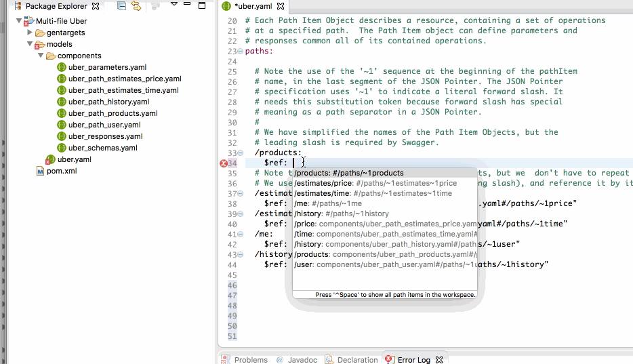Click the Problems tab icon

[x=225, y=359]
